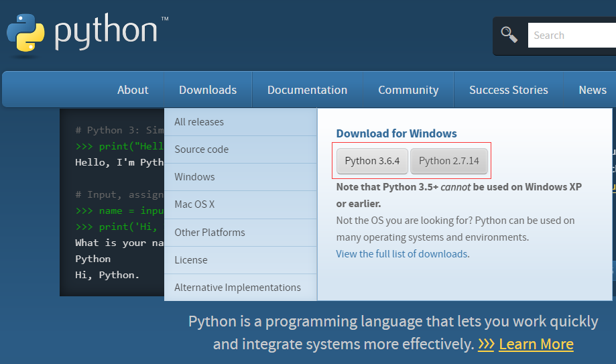
Task: Click the 'What is your na' output line
Action: 119,243
